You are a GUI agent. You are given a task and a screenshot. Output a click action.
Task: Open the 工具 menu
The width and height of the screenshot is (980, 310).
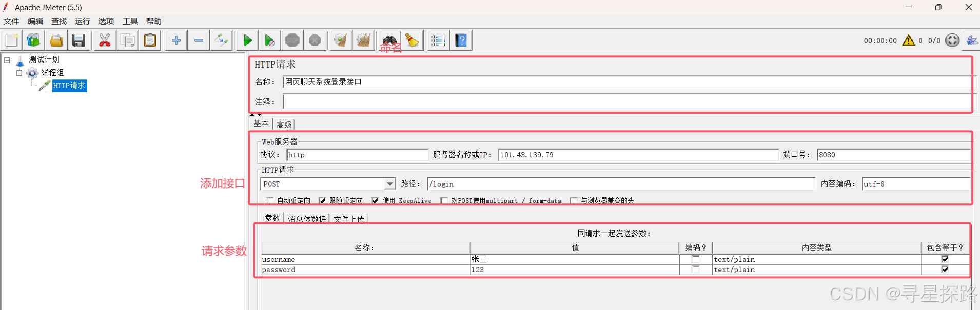[130, 21]
